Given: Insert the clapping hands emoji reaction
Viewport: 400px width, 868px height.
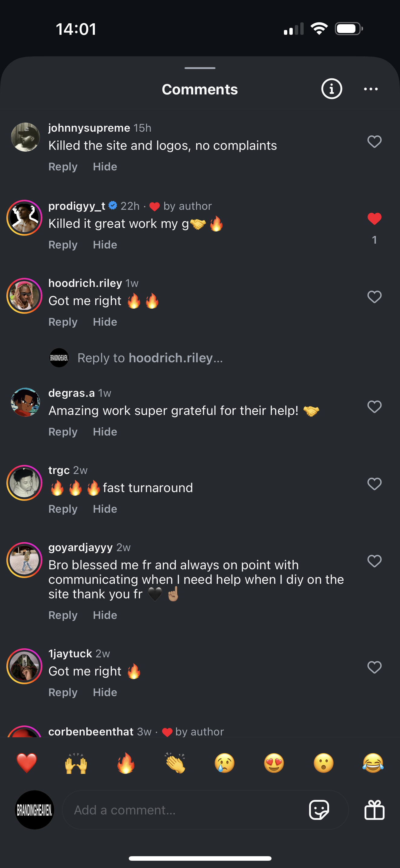Looking at the screenshot, I should tap(175, 763).
